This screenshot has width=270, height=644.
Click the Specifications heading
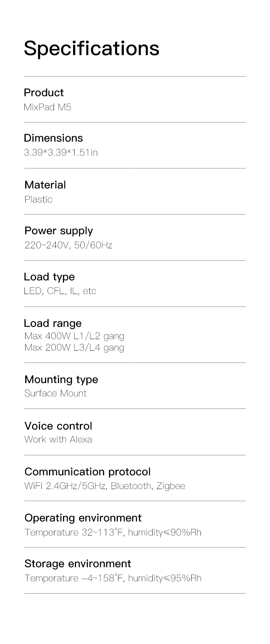[91, 48]
